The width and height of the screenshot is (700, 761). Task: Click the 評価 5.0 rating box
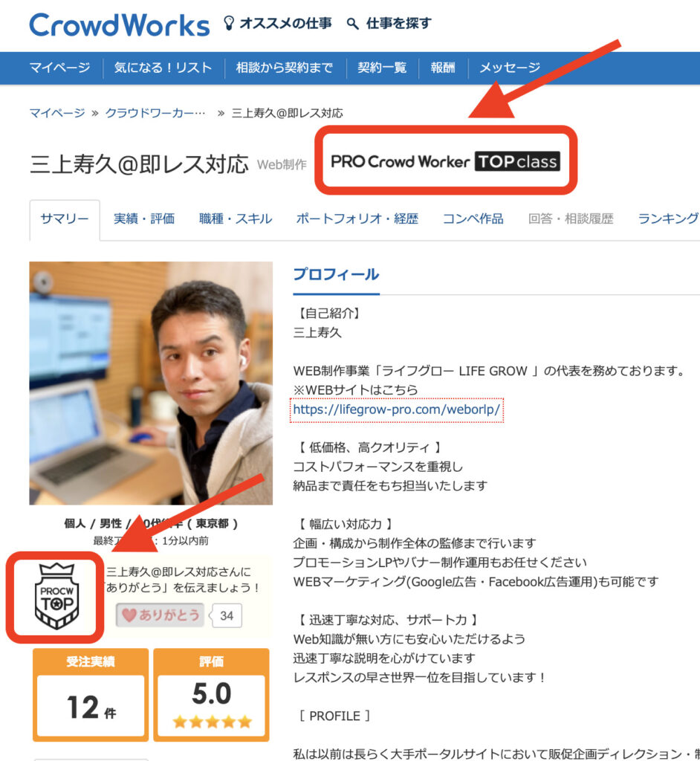[x=212, y=695]
